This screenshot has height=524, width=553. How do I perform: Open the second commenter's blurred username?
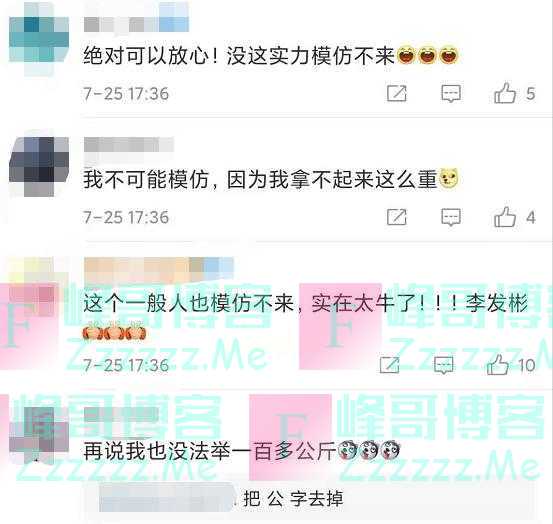coord(129,145)
